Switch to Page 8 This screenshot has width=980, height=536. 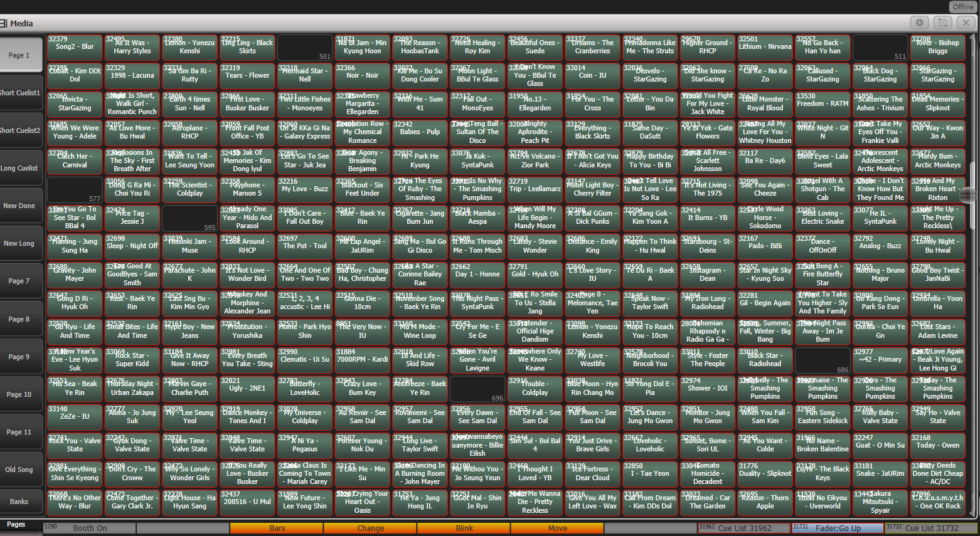click(20, 319)
